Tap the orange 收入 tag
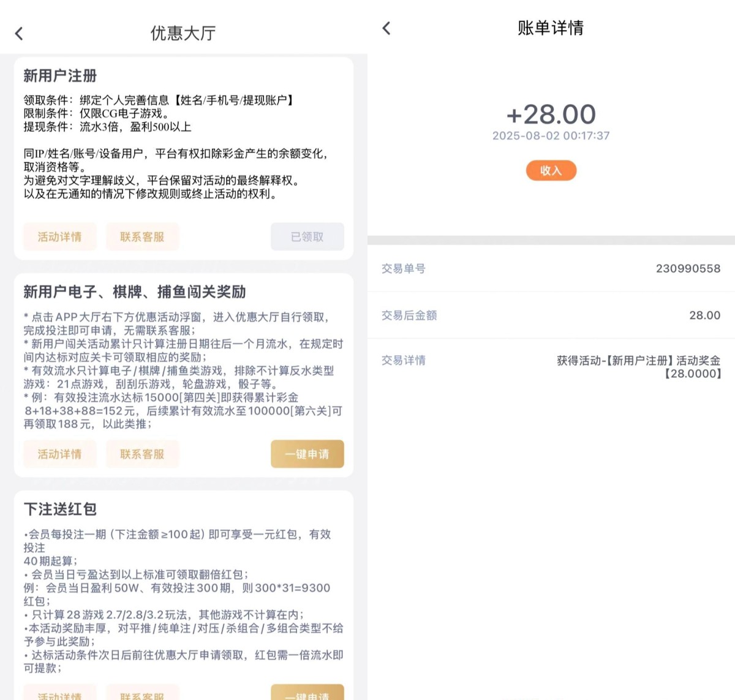 [x=551, y=170]
